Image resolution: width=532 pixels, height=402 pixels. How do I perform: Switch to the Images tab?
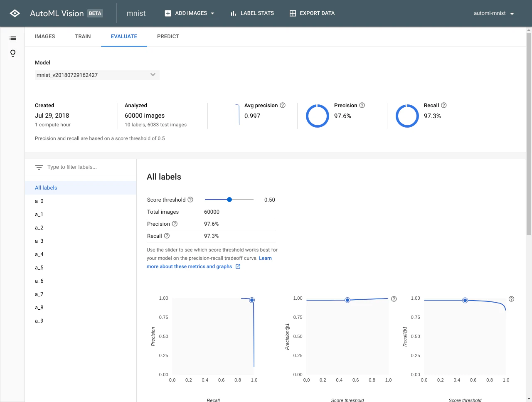pyautogui.click(x=45, y=37)
